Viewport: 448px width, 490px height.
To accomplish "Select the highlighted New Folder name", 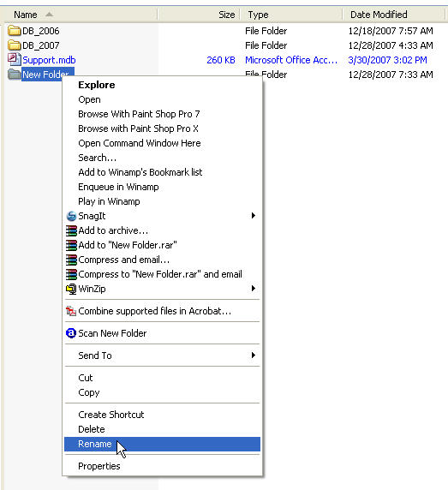I will tap(48, 75).
